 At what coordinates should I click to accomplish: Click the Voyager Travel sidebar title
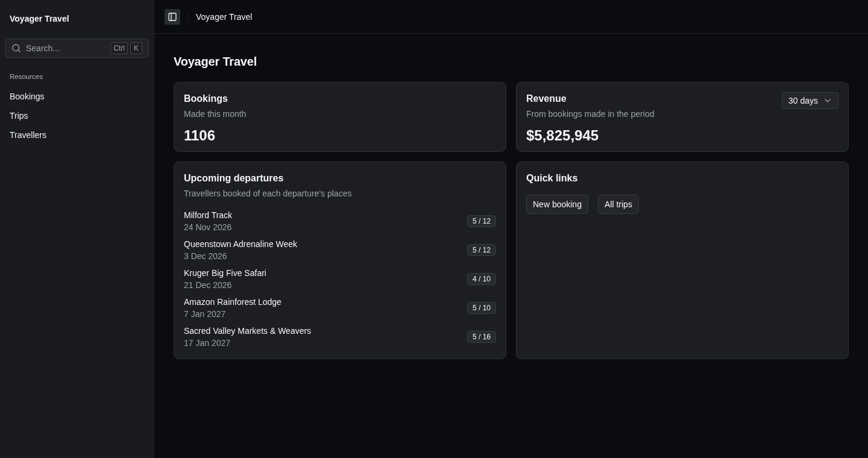[x=39, y=19]
